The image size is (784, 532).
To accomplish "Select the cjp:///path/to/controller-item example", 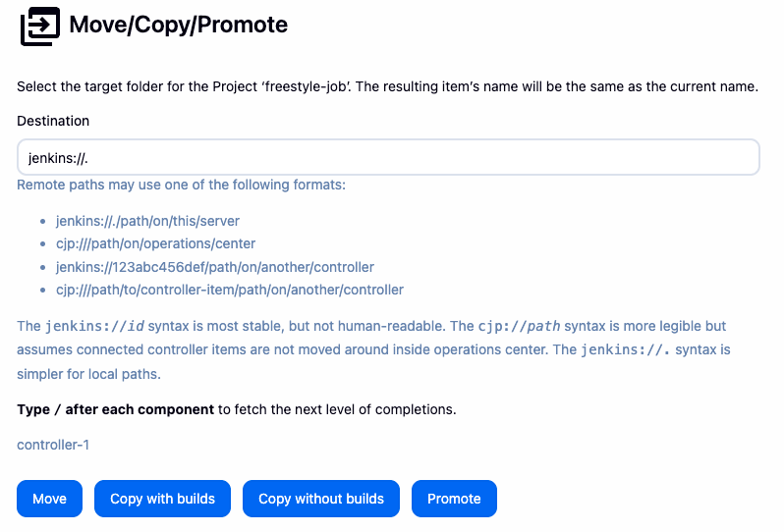I will click(230, 290).
